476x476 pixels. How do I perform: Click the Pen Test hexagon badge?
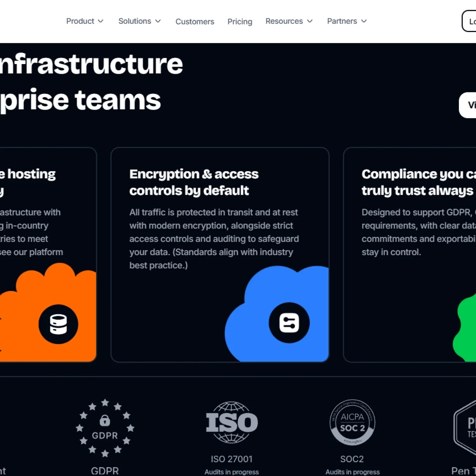coord(465,428)
